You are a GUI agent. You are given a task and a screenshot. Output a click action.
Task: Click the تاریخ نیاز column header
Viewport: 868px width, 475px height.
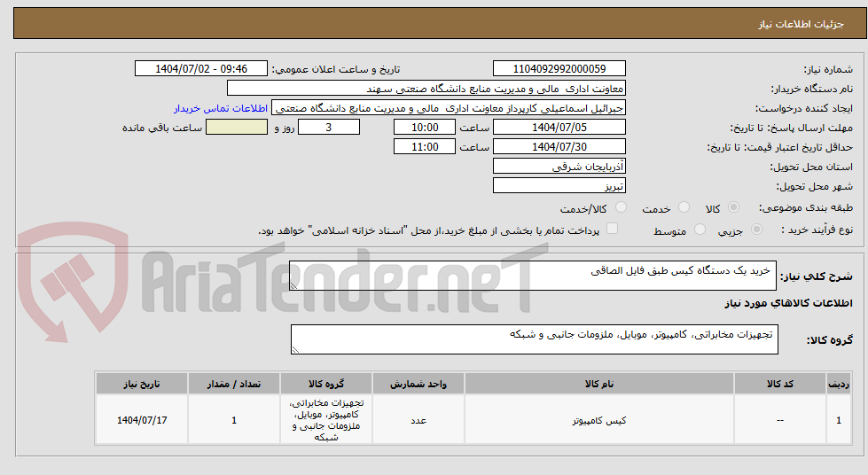142,384
